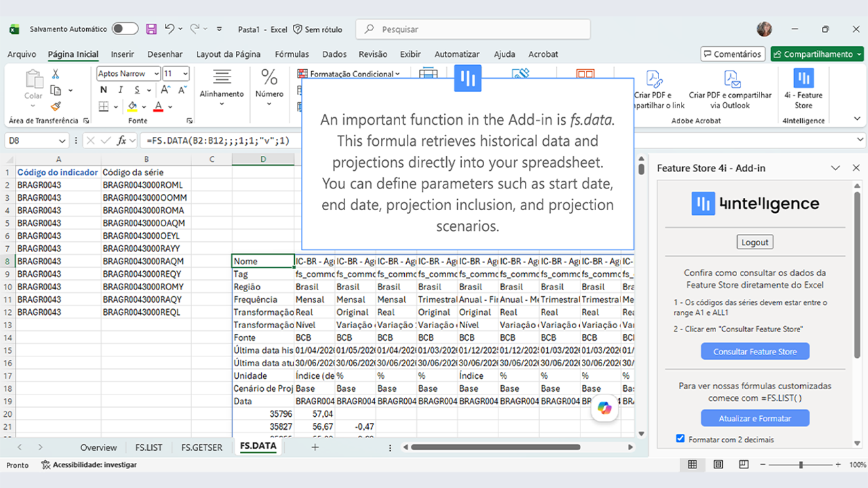Click the Copilot floating icon
Image resolution: width=868 pixels, height=488 pixels.
click(605, 408)
